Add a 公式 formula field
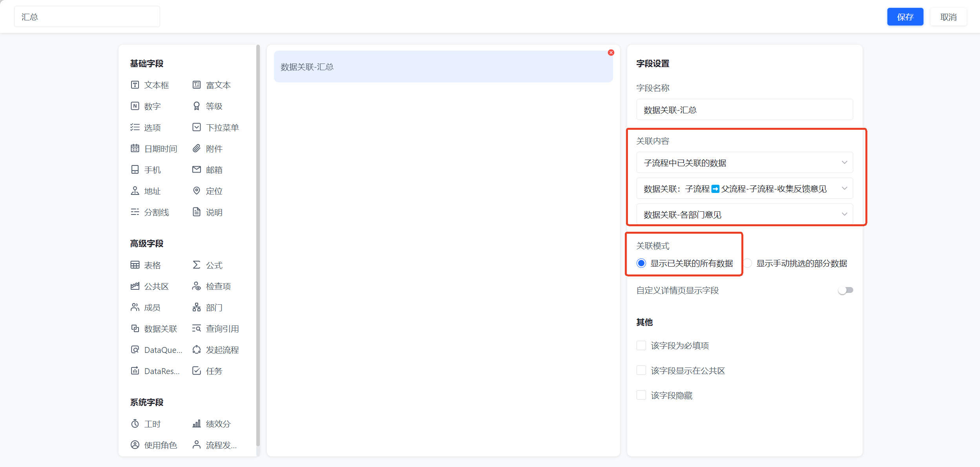Screen dimensions: 980x467 pyautogui.click(x=208, y=265)
